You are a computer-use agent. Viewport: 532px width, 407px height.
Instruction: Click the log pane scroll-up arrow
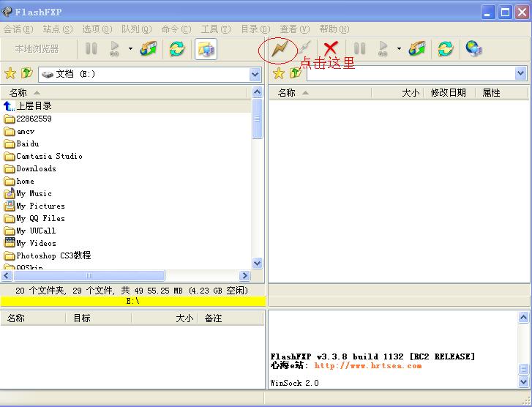click(523, 318)
